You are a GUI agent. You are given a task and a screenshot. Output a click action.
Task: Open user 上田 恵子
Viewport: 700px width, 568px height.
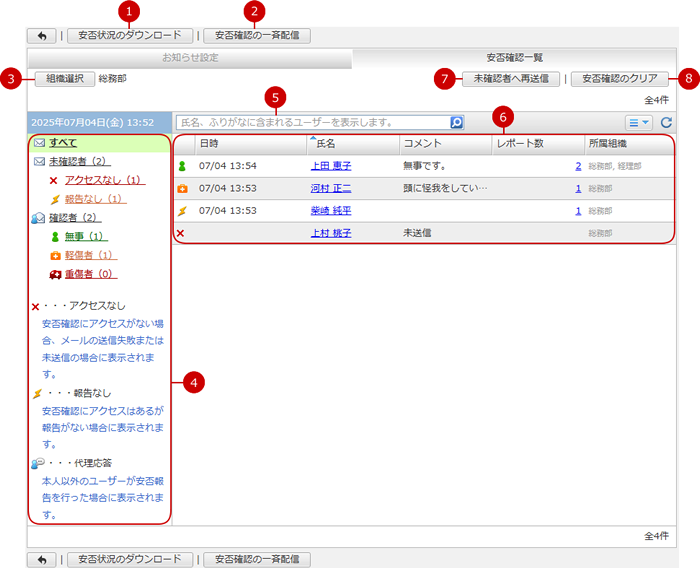pyautogui.click(x=331, y=166)
